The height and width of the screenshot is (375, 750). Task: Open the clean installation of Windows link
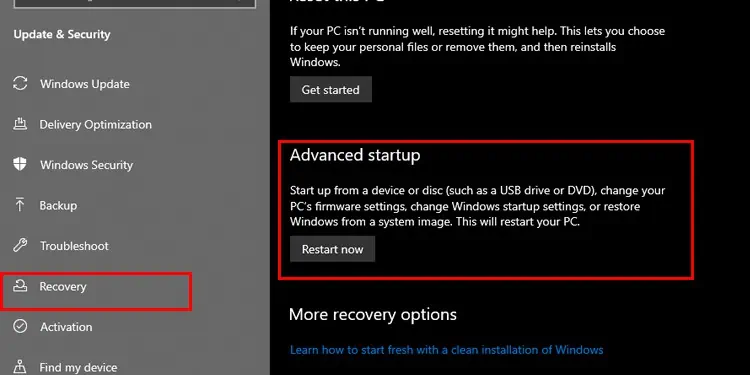coord(446,350)
